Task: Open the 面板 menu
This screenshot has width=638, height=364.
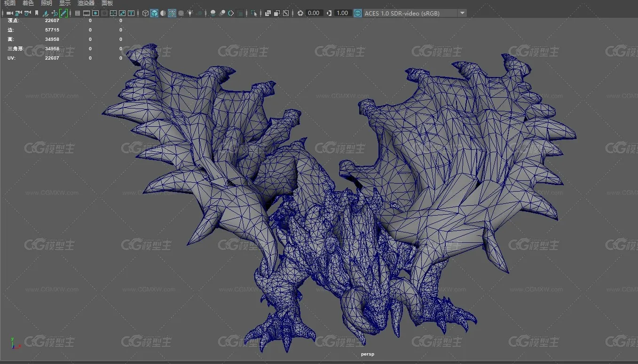Action: pos(107,3)
